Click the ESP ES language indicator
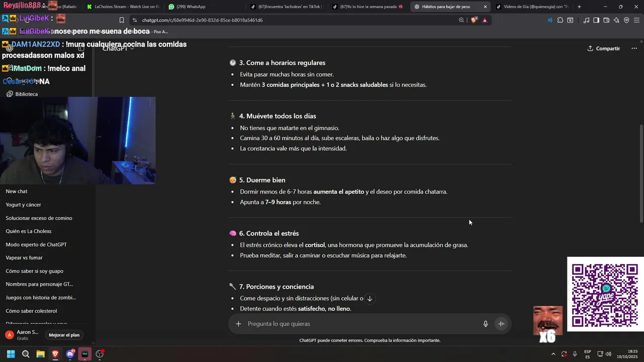Screen dimensions: 644x362 point(588,354)
